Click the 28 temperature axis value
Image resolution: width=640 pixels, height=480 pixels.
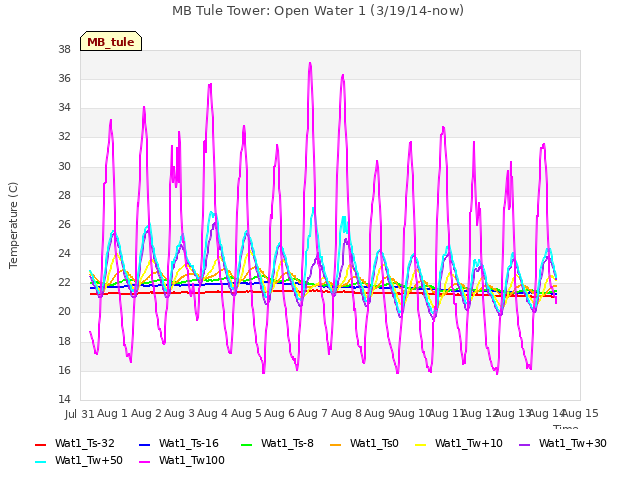click(64, 196)
